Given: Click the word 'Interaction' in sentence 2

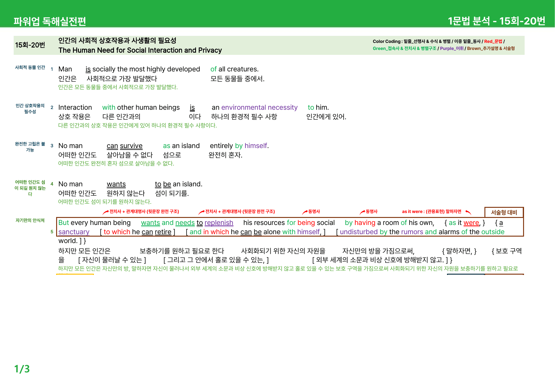Looking at the screenshot, I should point(75,108).
